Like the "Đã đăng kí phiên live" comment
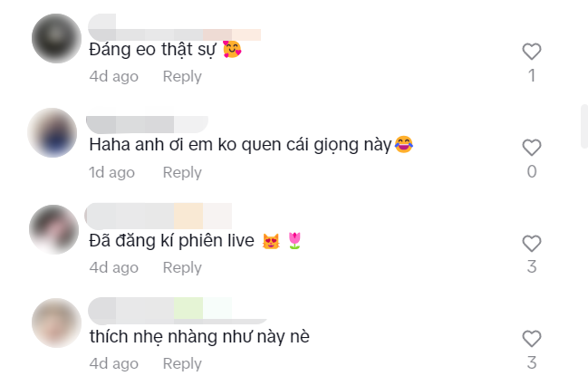 click(x=532, y=244)
